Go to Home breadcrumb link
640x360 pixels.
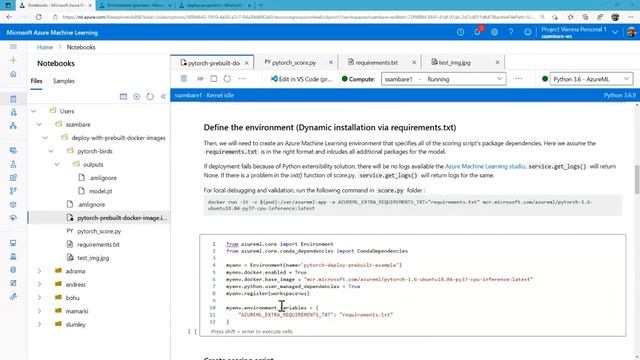45,47
